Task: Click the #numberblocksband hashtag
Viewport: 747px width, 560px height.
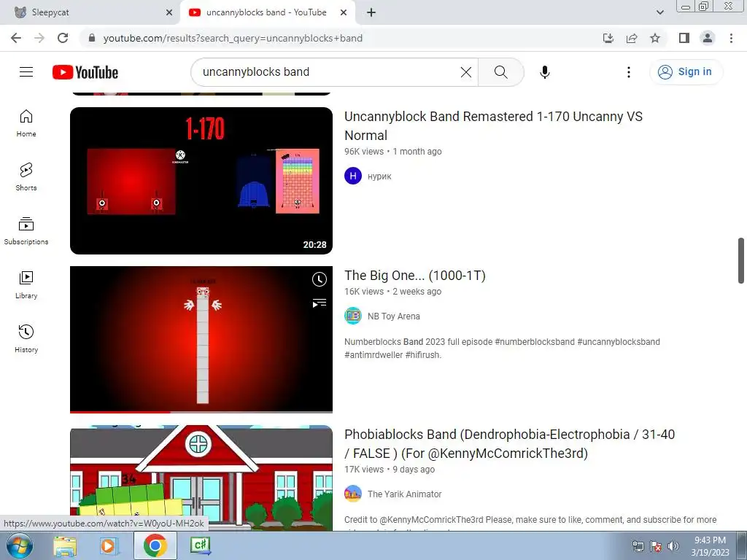Action: pyautogui.click(x=535, y=342)
